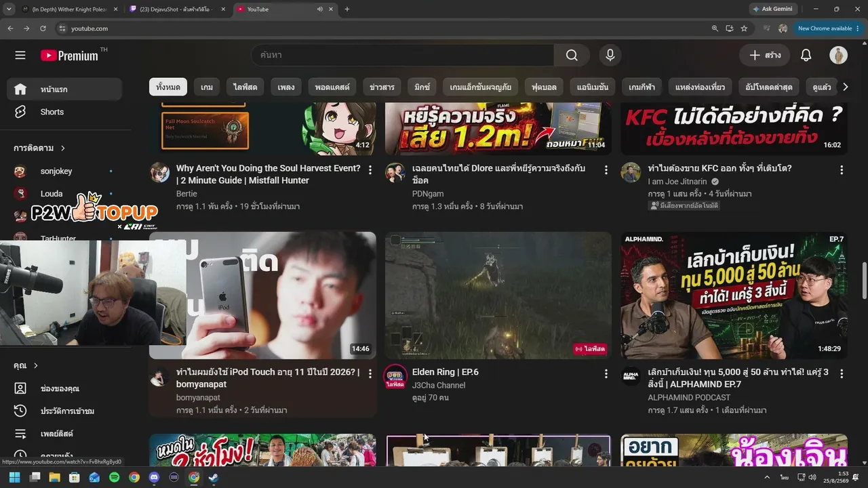
Task: Reload the page in Chrome
Action: (43, 28)
